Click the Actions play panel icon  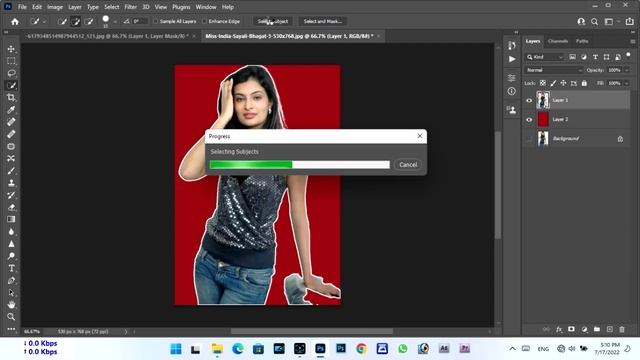(512, 59)
